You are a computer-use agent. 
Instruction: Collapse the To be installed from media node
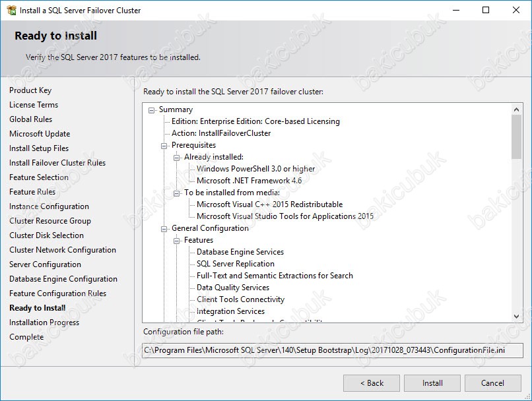pyautogui.click(x=176, y=193)
